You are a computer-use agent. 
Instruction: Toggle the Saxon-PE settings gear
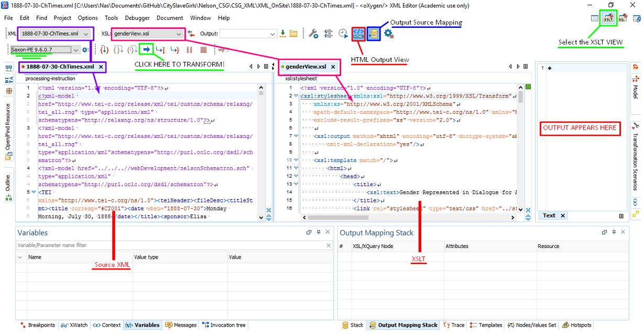coord(84,49)
